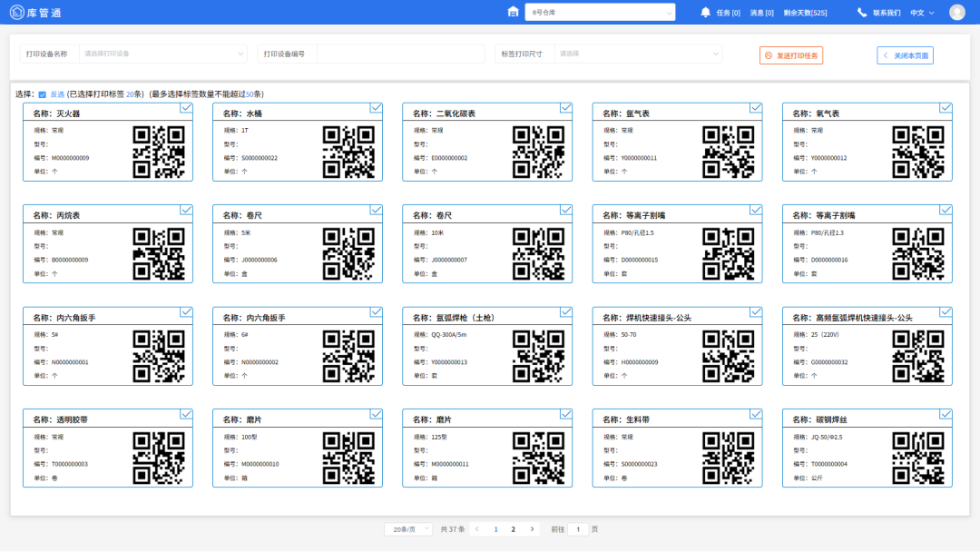Go to the previous page arrow

(477, 529)
